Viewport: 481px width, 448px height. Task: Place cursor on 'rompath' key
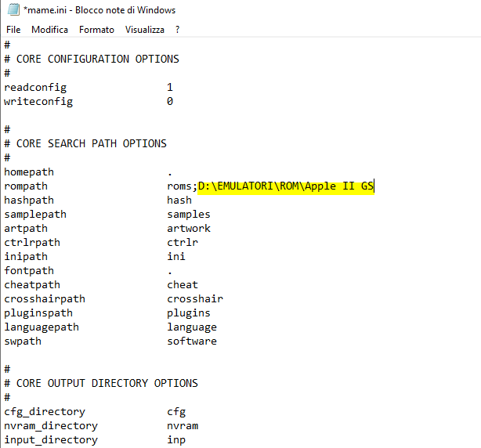coord(26,186)
